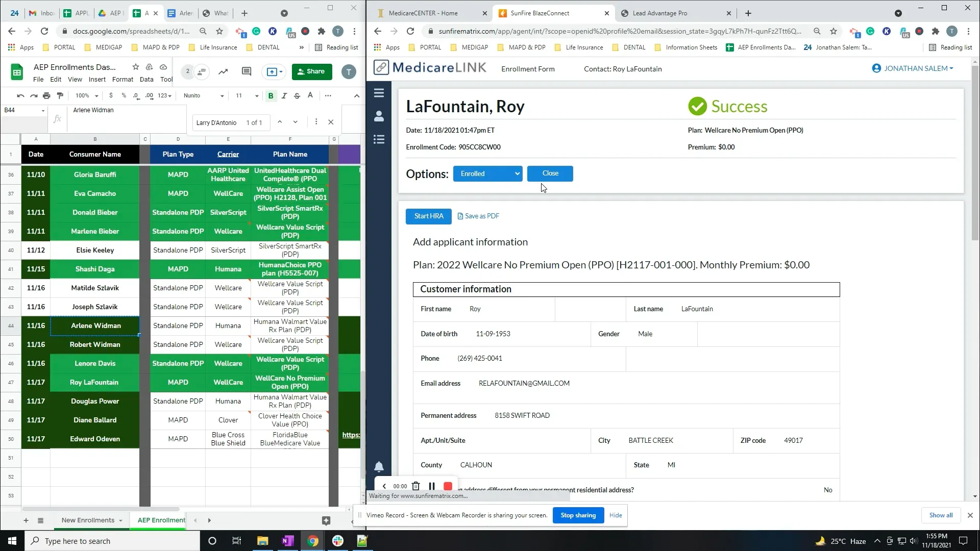Click the bookmark star for the SunFire page
The image size is (980, 551).
[x=834, y=31]
